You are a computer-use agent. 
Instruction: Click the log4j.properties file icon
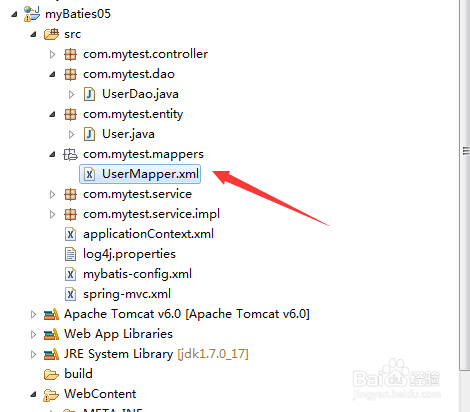70,254
